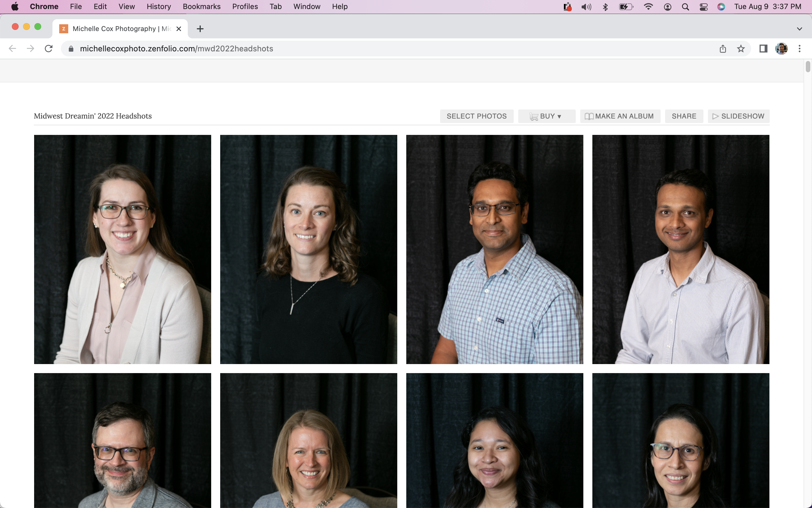
Task: Click the share page icon in the address bar
Action: (723, 49)
